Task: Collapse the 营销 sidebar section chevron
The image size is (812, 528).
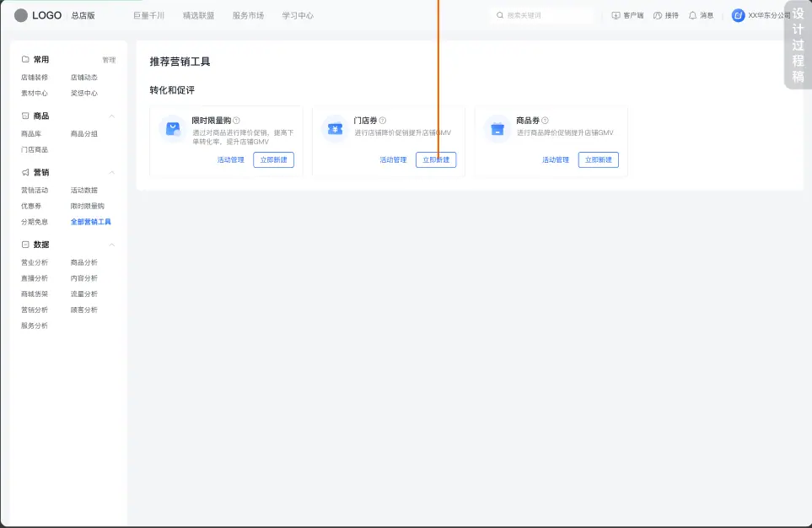Action: click(111, 173)
